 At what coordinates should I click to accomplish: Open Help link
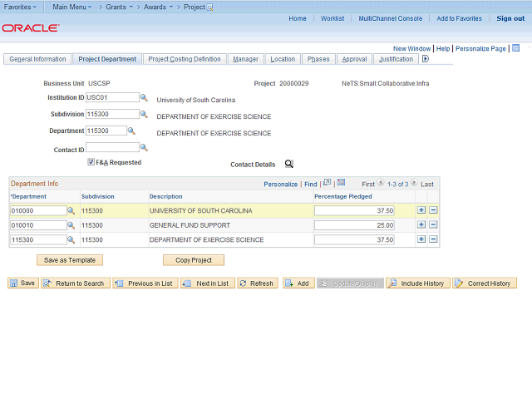coord(443,48)
